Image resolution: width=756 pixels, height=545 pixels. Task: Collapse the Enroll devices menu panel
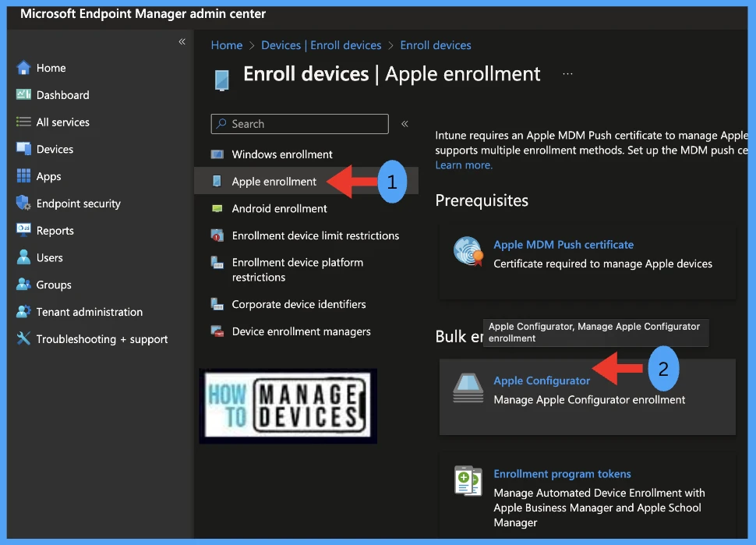pyautogui.click(x=404, y=123)
